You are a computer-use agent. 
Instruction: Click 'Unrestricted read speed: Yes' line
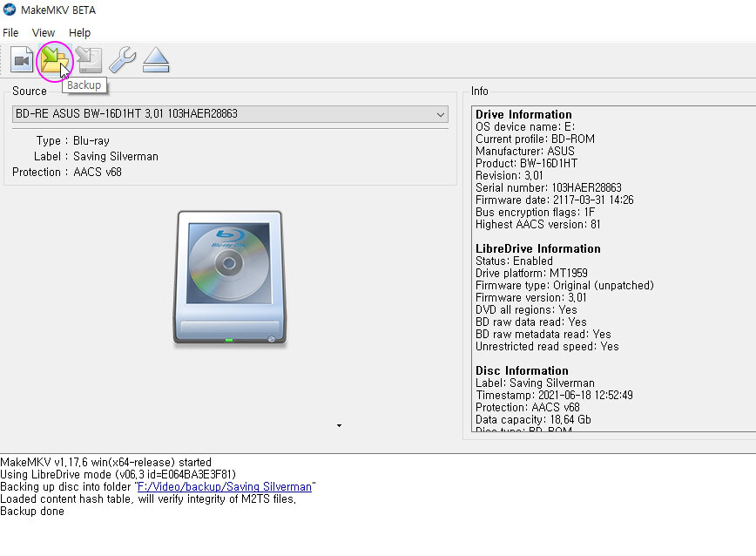547,346
